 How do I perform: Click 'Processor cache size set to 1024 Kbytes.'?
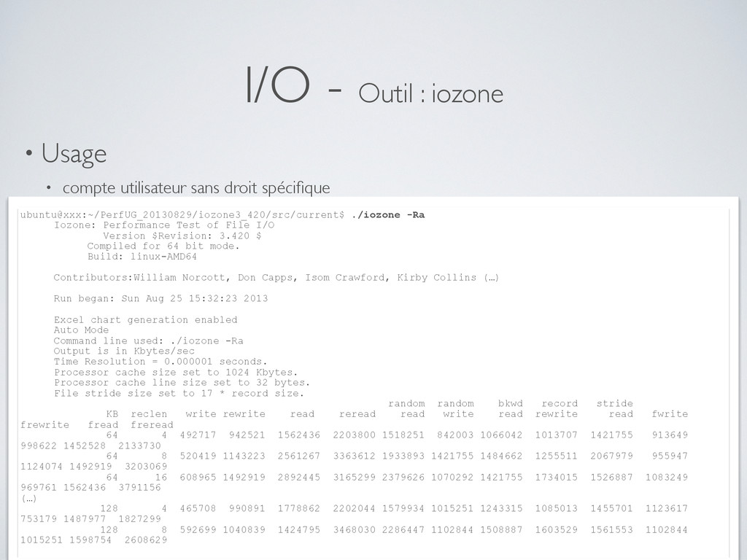pos(176,373)
